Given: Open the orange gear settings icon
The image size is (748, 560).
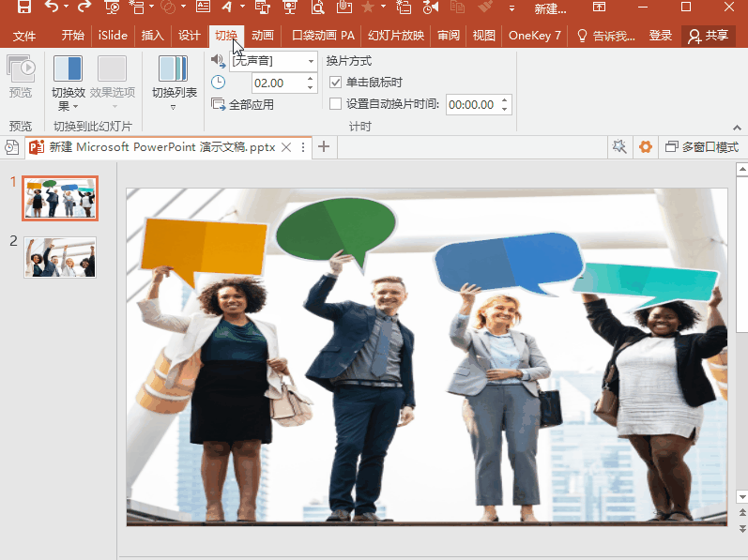Looking at the screenshot, I should [645, 146].
